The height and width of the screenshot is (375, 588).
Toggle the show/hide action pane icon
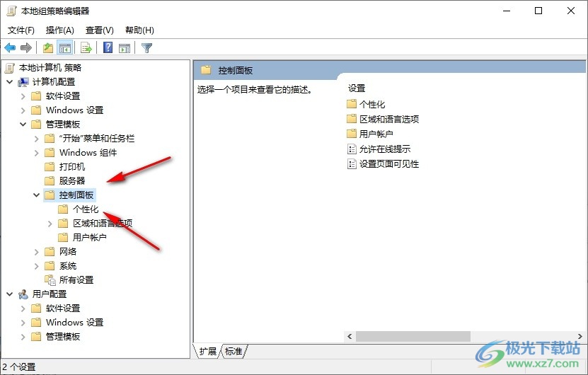point(125,48)
